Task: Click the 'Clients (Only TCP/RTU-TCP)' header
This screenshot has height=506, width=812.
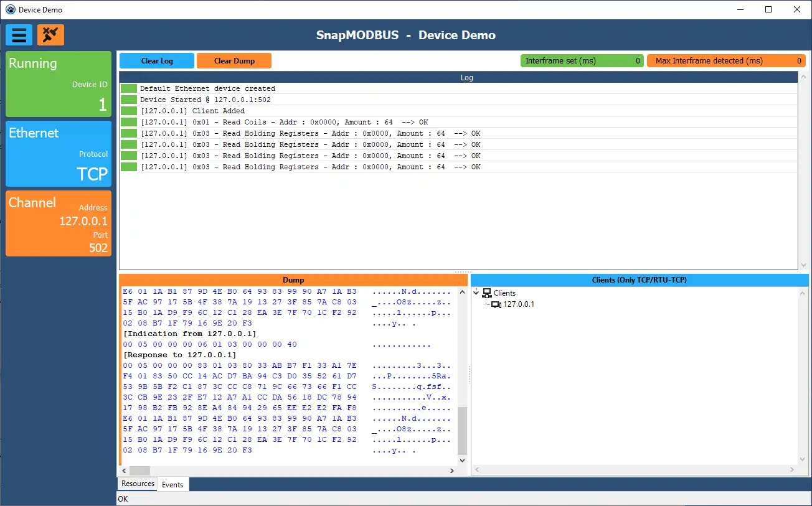Action: 640,280
